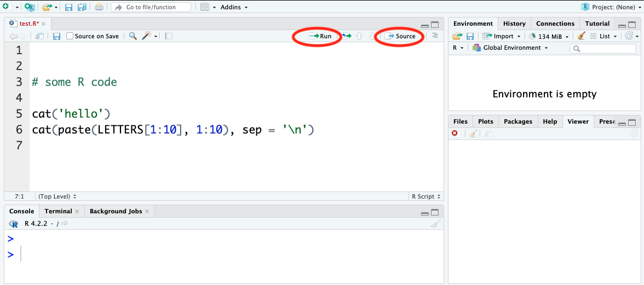Open the Project: (None) menu
The width and height of the screenshot is (644, 285).
click(x=611, y=7)
